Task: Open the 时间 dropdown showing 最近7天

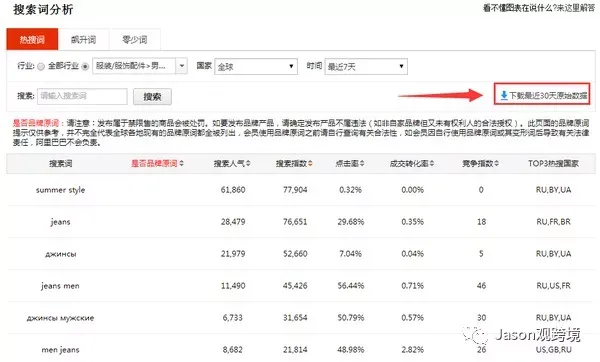Action: pos(366,67)
